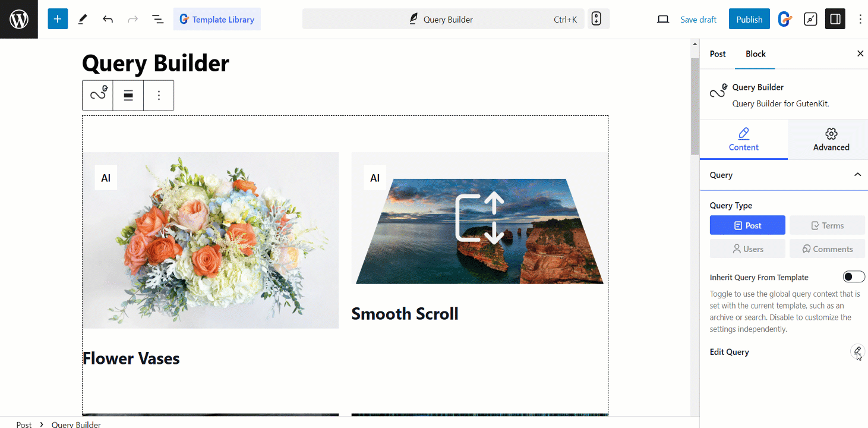Open the block inserter plus button
868x428 pixels.
click(x=58, y=19)
